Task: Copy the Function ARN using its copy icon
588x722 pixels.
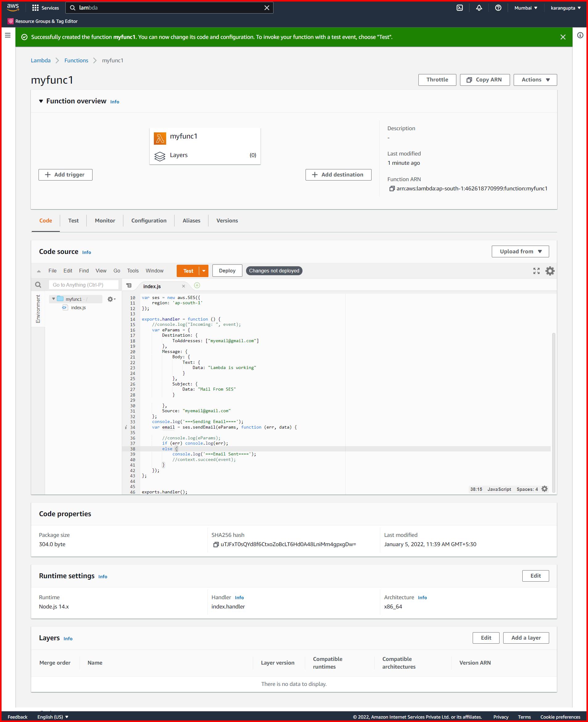Action: click(x=393, y=189)
